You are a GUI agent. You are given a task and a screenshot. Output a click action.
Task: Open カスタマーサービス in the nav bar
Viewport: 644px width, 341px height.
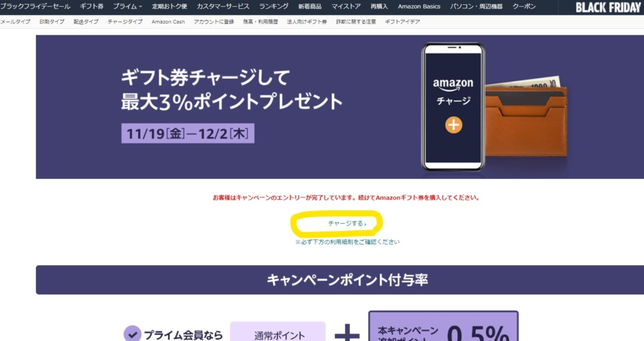[223, 6]
